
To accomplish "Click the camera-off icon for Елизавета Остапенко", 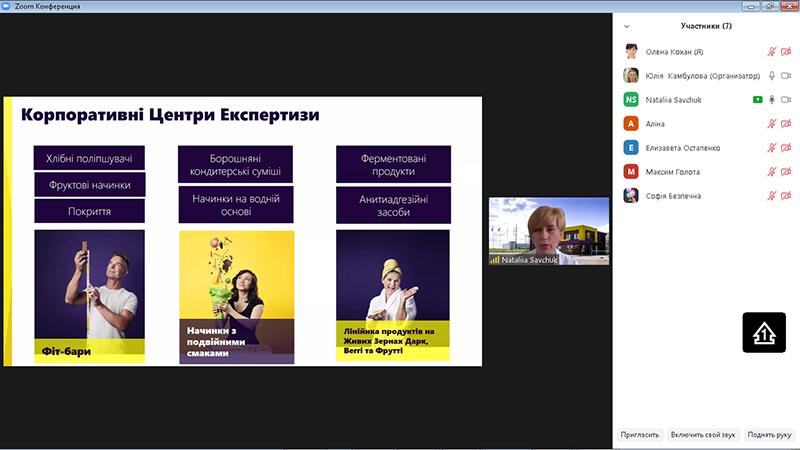I will click(786, 147).
